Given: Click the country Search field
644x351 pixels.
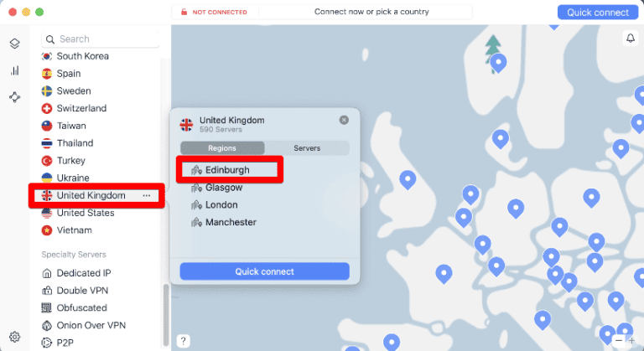Looking at the screenshot, I should click(x=101, y=39).
